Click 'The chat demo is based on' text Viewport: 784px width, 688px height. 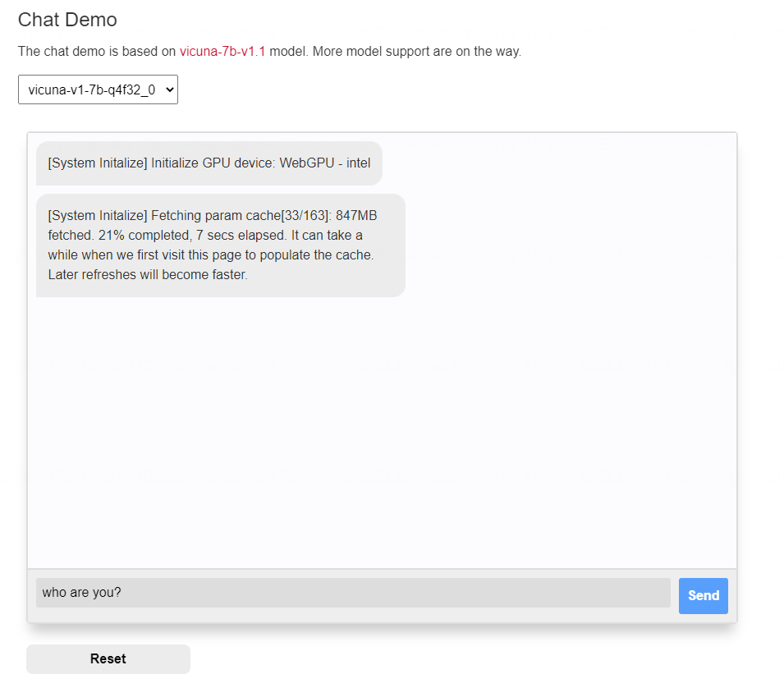tap(97, 51)
